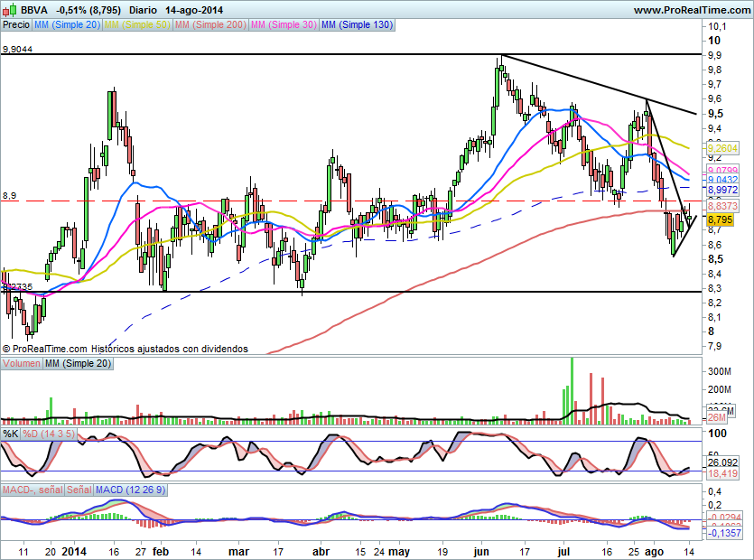Expand the Precio label options

point(15,25)
